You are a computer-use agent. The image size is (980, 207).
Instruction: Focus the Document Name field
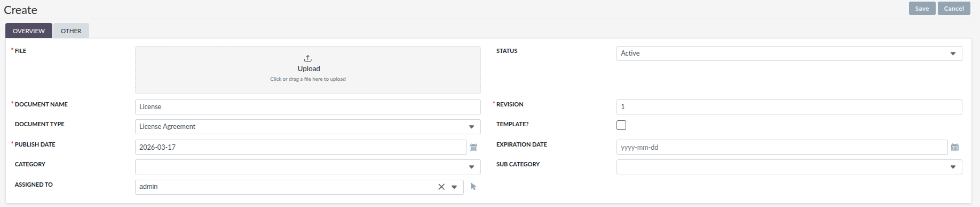pyautogui.click(x=307, y=107)
